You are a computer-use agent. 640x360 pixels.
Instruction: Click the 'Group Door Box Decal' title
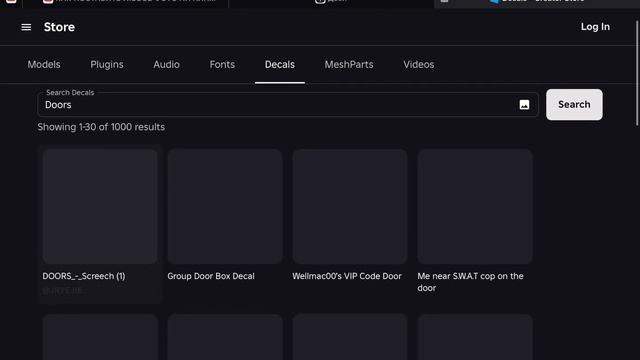click(x=211, y=276)
